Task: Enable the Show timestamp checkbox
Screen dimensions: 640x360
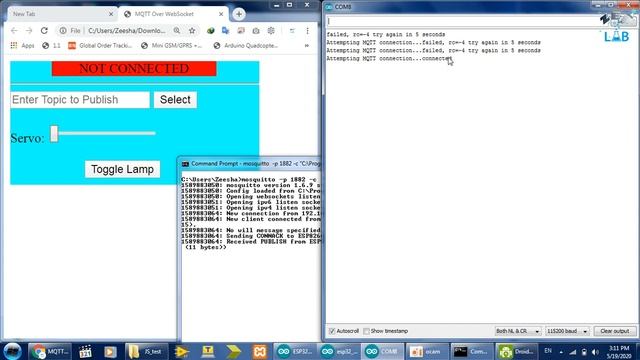Action: (366, 331)
